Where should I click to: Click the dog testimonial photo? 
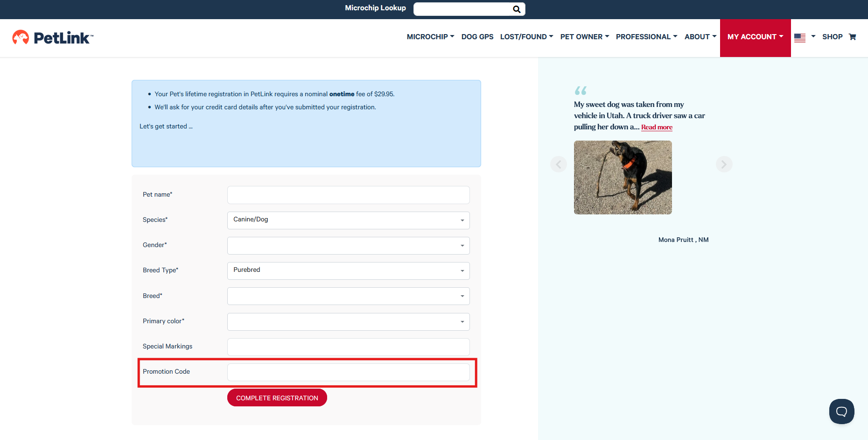tap(623, 177)
